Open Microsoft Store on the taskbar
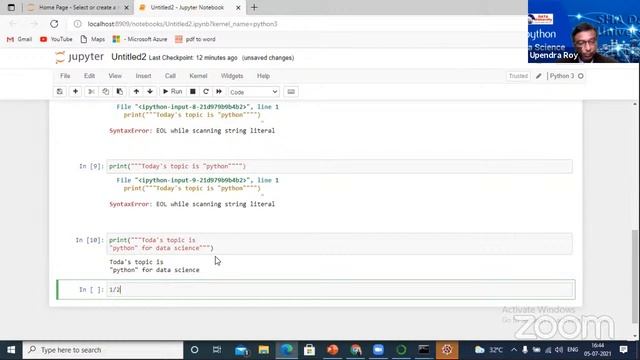This screenshot has height=360, width=640. 309,350
